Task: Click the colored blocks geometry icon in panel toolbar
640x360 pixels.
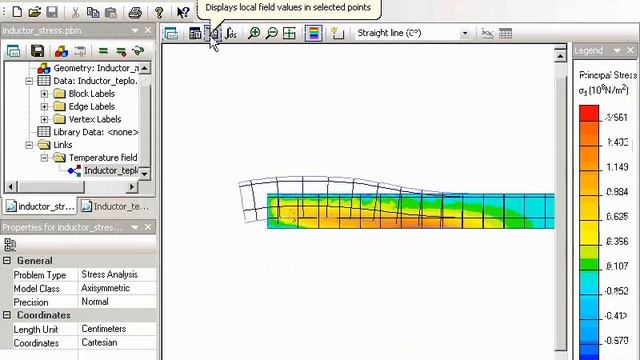Action: pyautogui.click(x=61, y=51)
